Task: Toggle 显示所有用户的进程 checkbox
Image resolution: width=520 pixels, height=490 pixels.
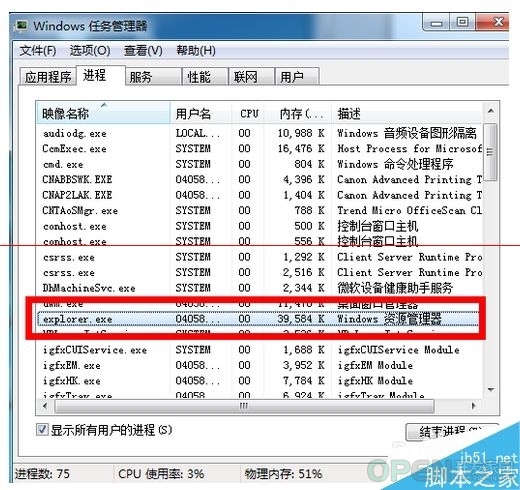Action: point(42,429)
